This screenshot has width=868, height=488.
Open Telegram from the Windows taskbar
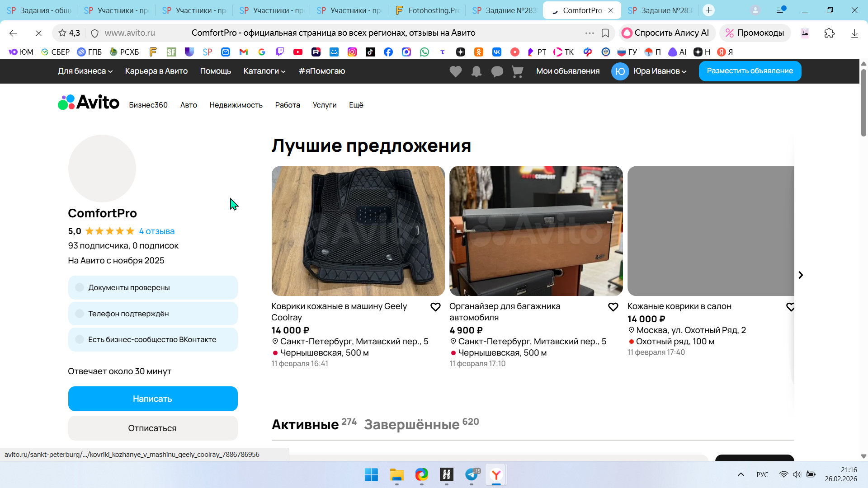(472, 475)
